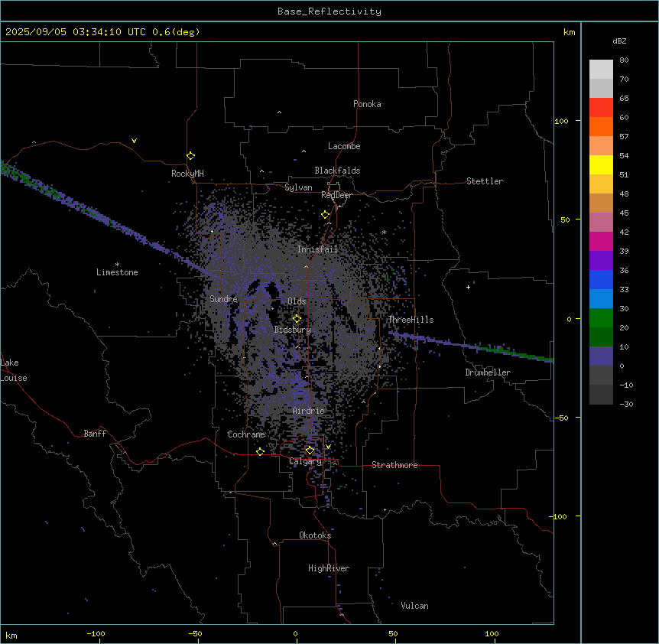The width and height of the screenshot is (659, 644).
Task: Choose the light blue 33-30 dBZ swatch
Action: point(601,299)
